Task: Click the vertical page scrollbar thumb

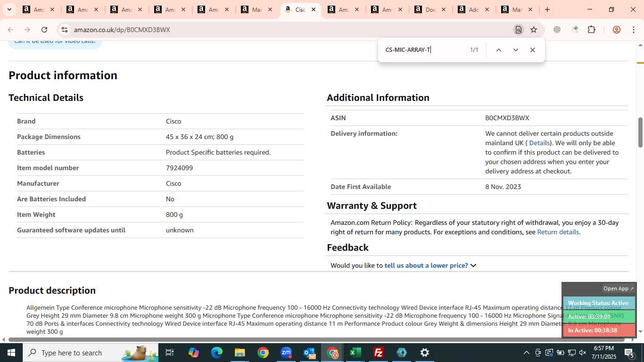Action: click(640, 132)
